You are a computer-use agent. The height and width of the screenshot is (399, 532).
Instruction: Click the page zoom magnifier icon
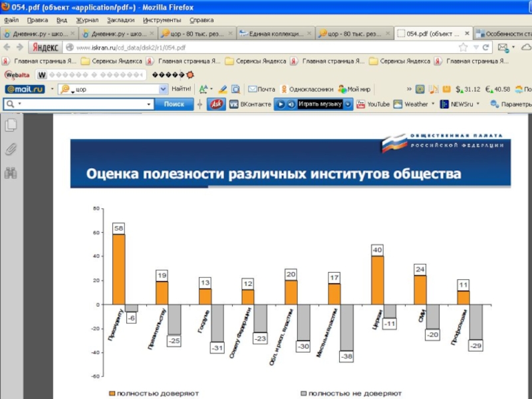(235, 89)
